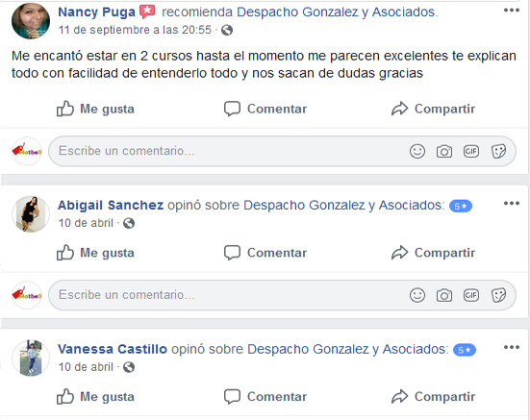
Task: Open sticker picker in first comment box
Action: coord(498,151)
